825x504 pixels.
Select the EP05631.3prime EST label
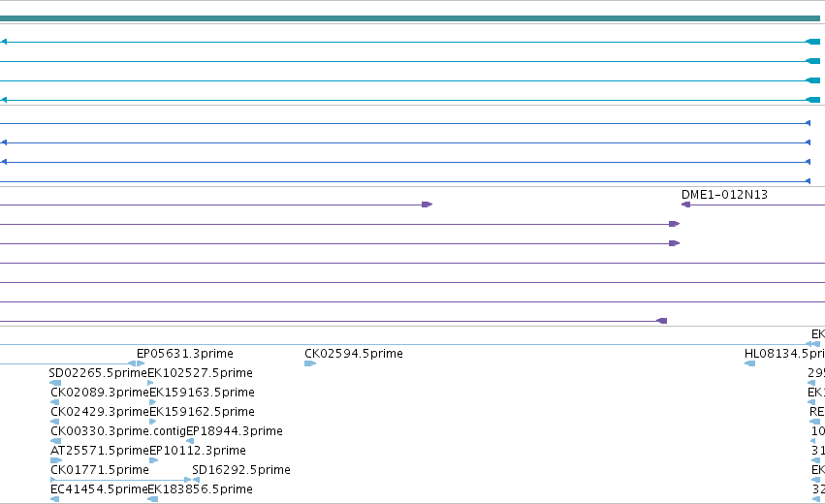[x=184, y=354]
